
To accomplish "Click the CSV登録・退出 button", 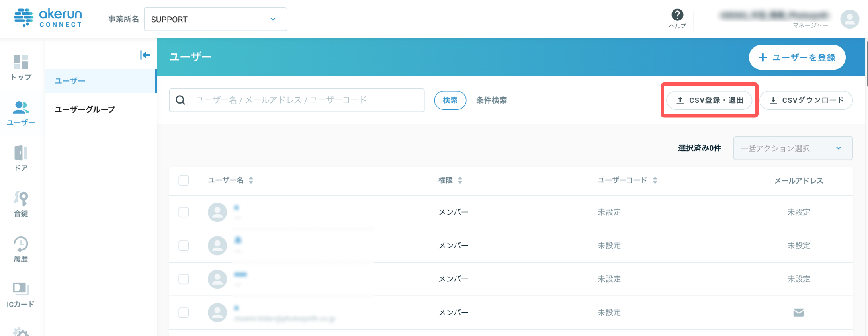I will click(709, 100).
